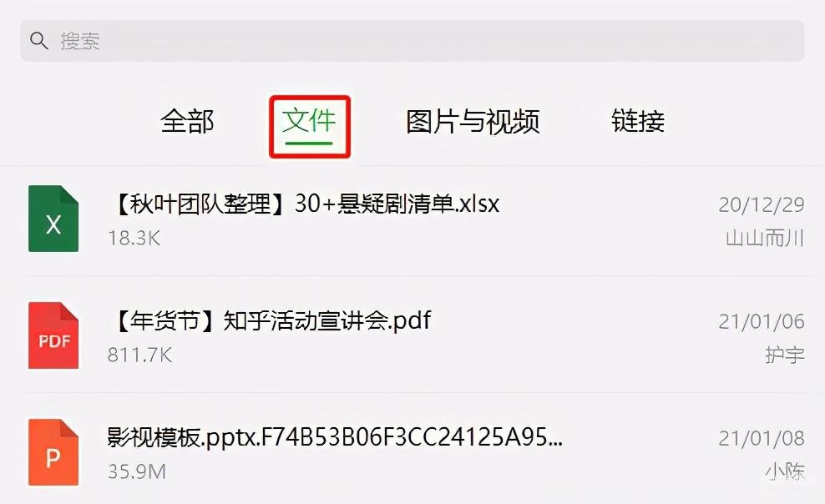Click the magnifying glass search icon

[39, 40]
